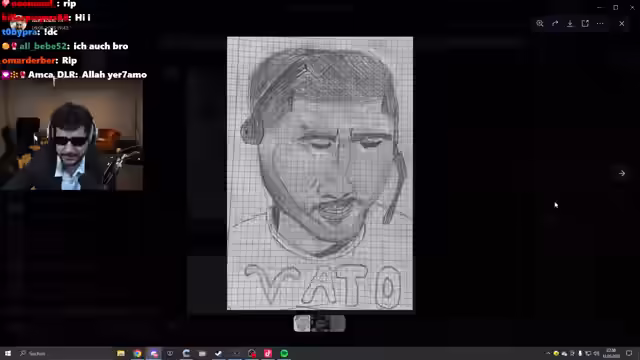
Task: Click the forward/share arrow icon in viewer
Action: tap(555, 24)
